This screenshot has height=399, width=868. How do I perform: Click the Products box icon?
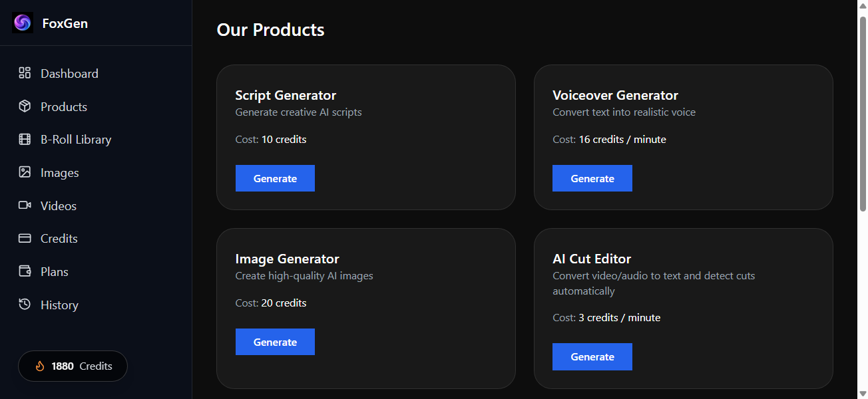point(24,106)
